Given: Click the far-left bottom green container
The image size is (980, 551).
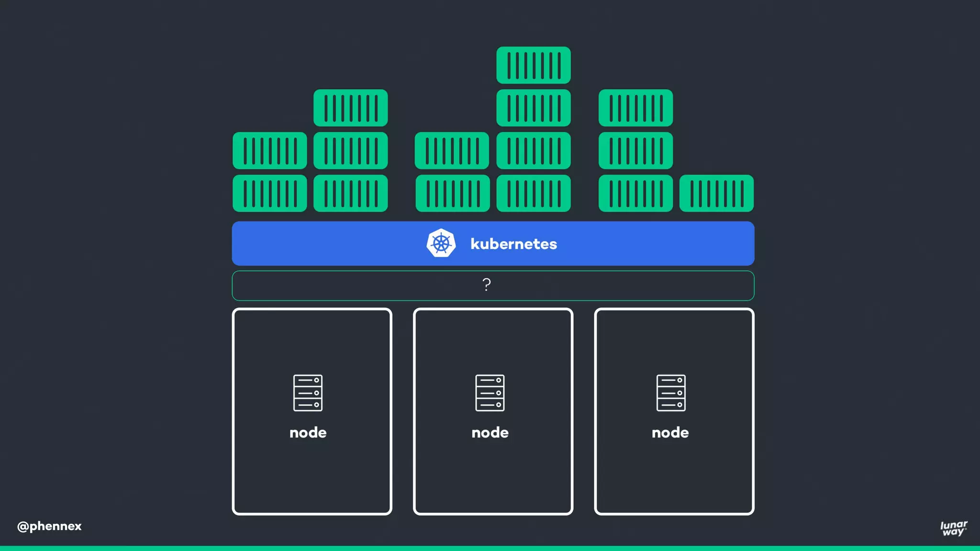Looking at the screenshot, I should point(269,193).
